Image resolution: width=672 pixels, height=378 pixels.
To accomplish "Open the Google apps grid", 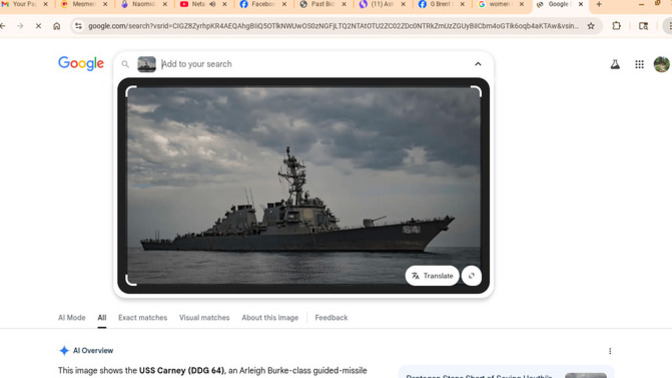I will coord(639,64).
